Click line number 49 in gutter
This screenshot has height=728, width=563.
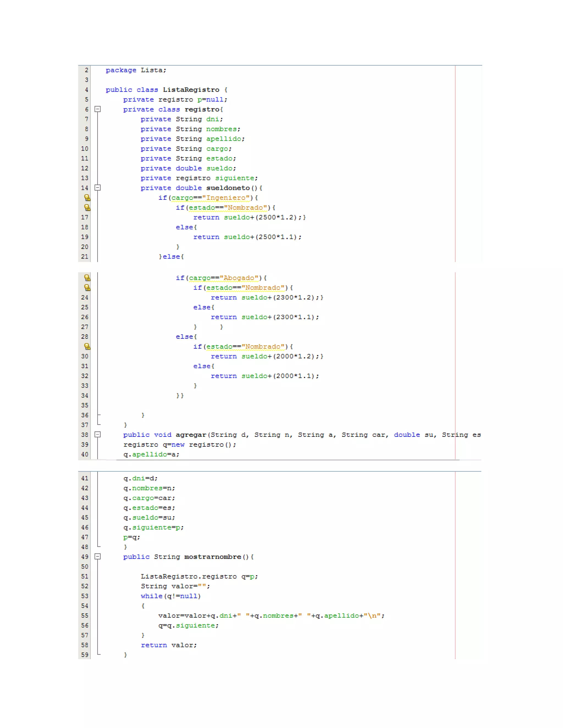point(85,557)
